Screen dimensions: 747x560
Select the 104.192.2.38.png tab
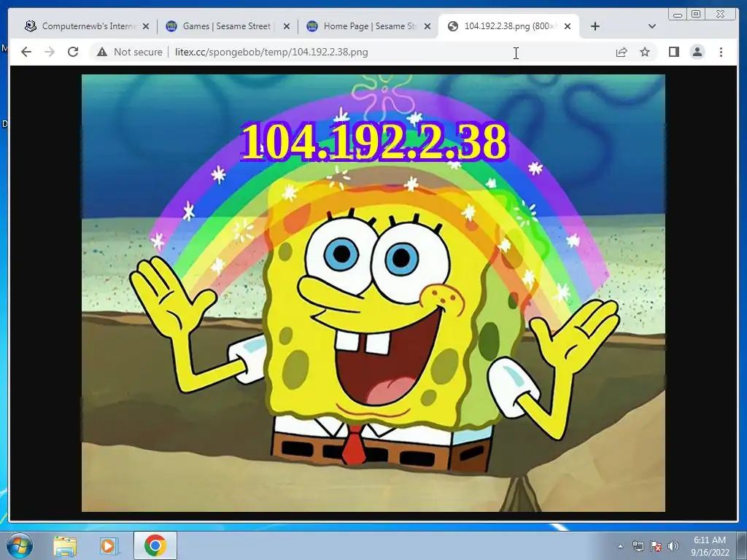tap(508, 26)
